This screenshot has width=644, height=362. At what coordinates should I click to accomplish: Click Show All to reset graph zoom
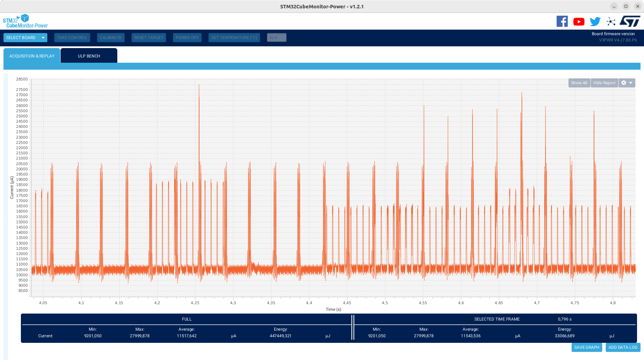point(579,83)
